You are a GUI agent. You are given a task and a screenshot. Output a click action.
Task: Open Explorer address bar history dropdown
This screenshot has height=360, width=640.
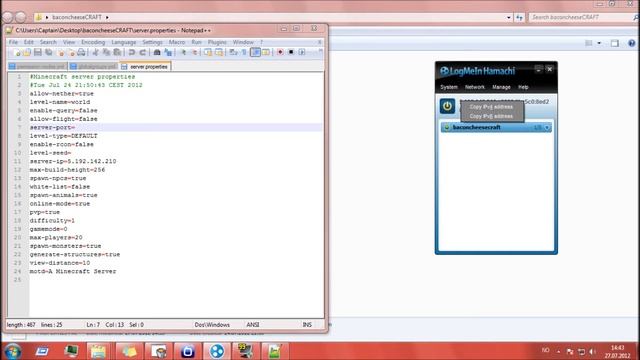coord(509,18)
